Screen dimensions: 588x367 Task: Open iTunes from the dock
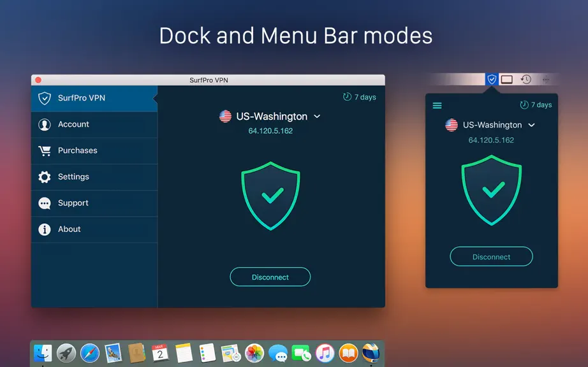[x=325, y=353]
